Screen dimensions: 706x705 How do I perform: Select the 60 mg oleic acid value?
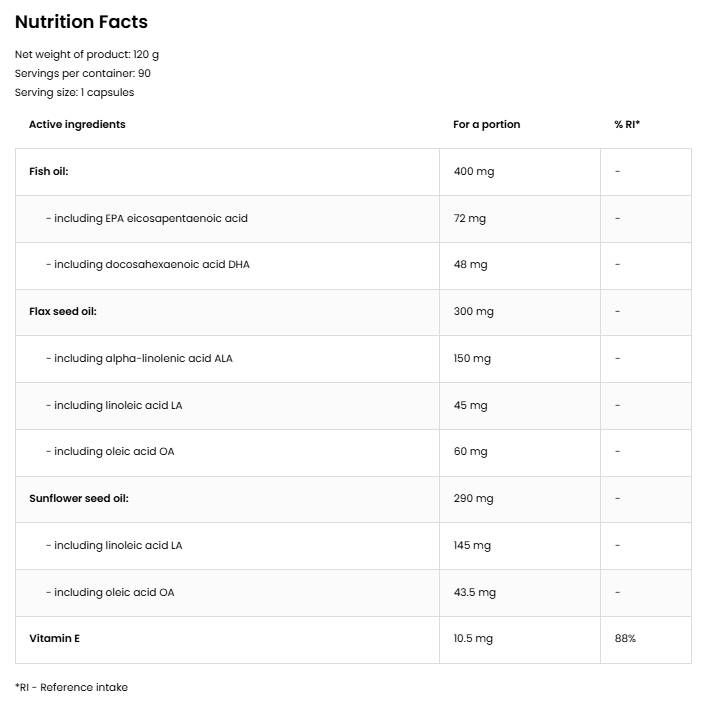coord(470,452)
